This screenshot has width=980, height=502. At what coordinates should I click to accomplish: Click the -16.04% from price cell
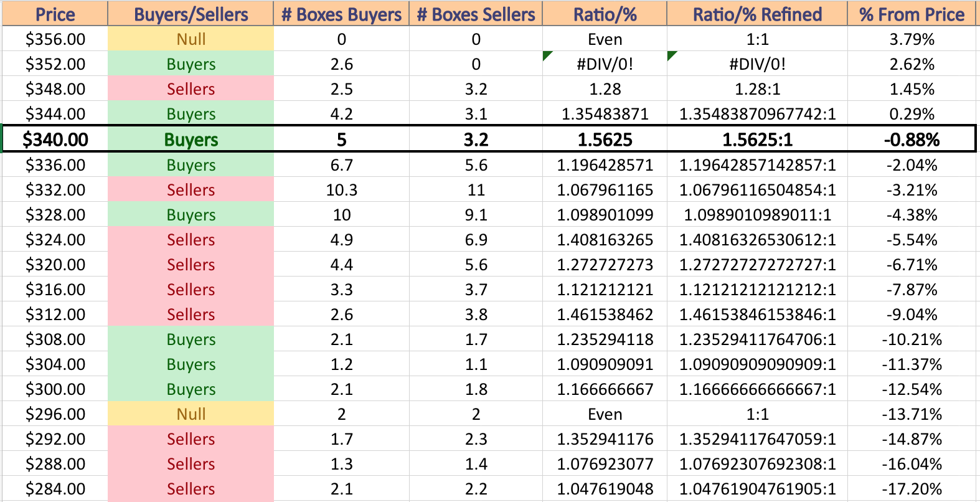coord(912,464)
